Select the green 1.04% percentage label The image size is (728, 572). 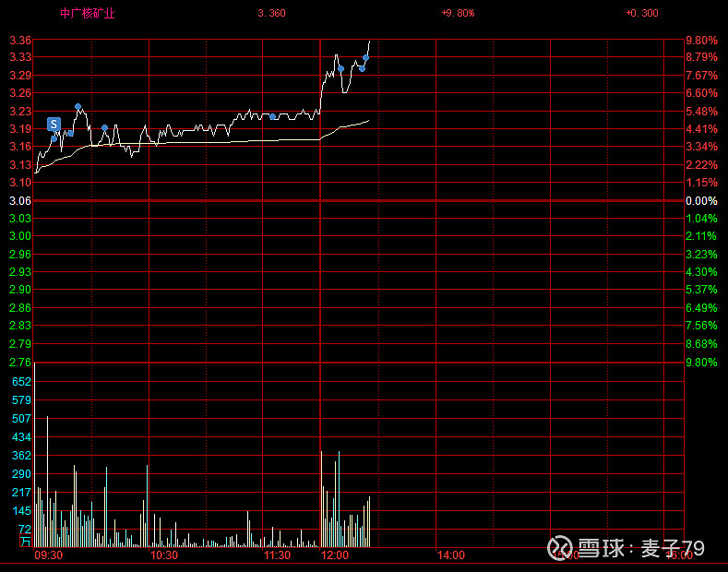[701, 219]
